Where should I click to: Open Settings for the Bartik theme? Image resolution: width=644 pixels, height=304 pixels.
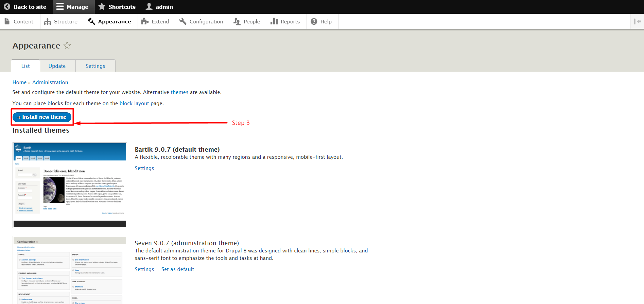[144, 168]
